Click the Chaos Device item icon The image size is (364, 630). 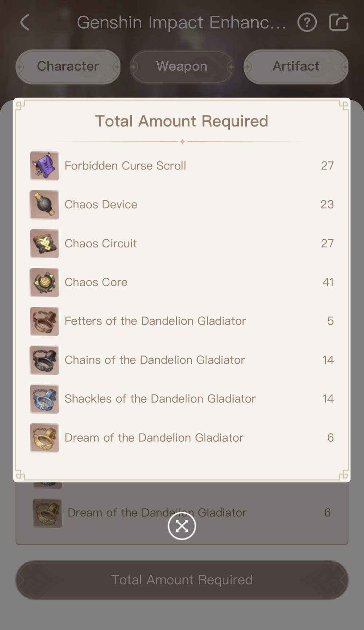44,205
